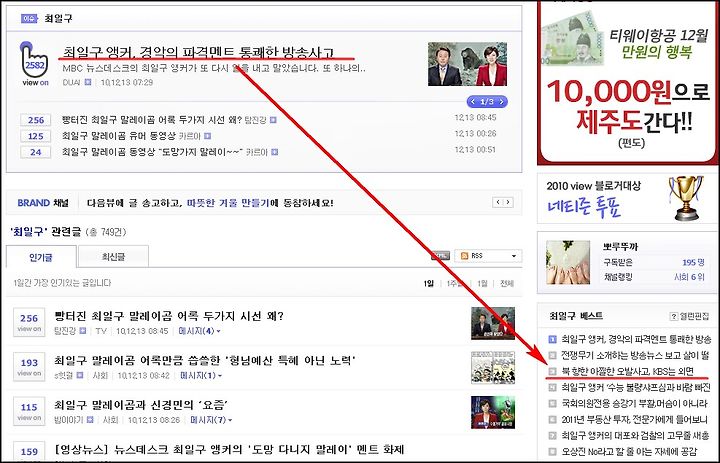Open issue link 최일구 말레이곰 유머 동영상

coord(119,136)
